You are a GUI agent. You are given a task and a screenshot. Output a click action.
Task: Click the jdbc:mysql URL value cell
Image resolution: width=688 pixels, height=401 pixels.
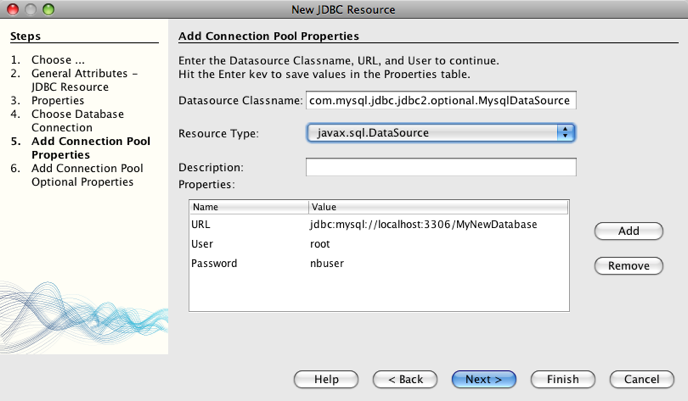[423, 224]
